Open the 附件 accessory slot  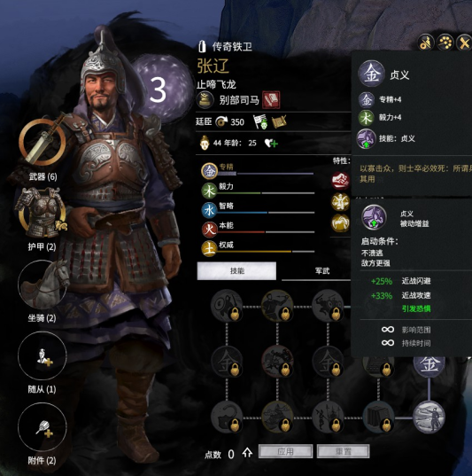pyautogui.click(x=43, y=427)
